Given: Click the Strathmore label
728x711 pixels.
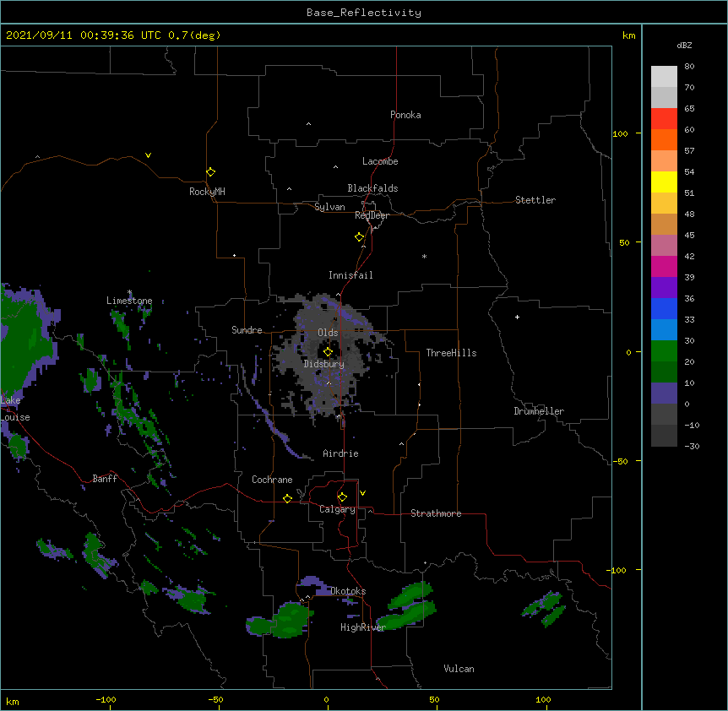Looking at the screenshot, I should pyautogui.click(x=436, y=513).
